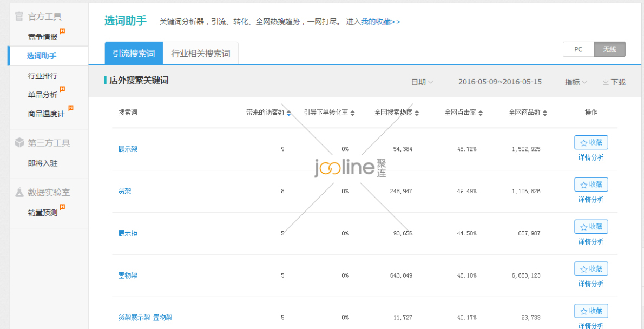The height and width of the screenshot is (329, 644).
Task: Click the value 54,384 in 展示架 row
Action: pyautogui.click(x=403, y=149)
